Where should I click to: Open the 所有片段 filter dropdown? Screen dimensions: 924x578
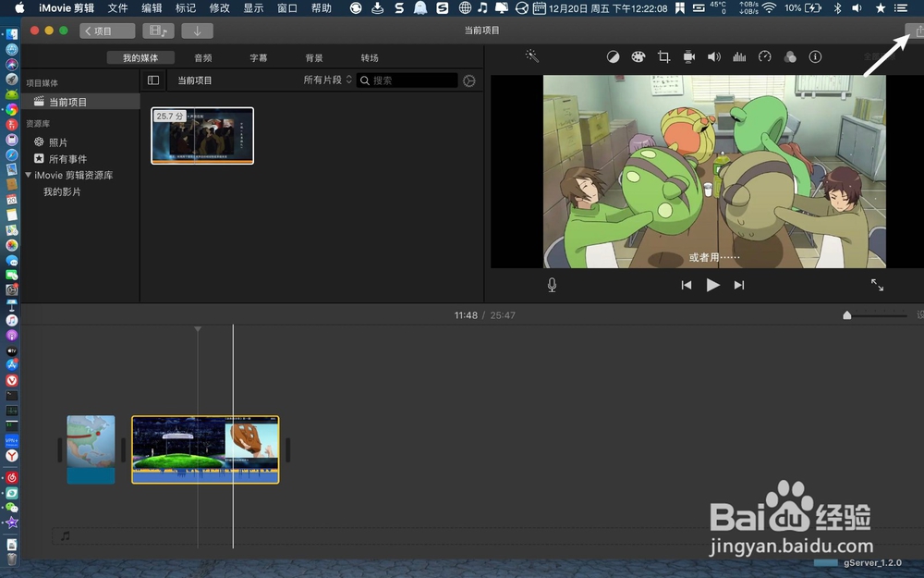point(328,80)
